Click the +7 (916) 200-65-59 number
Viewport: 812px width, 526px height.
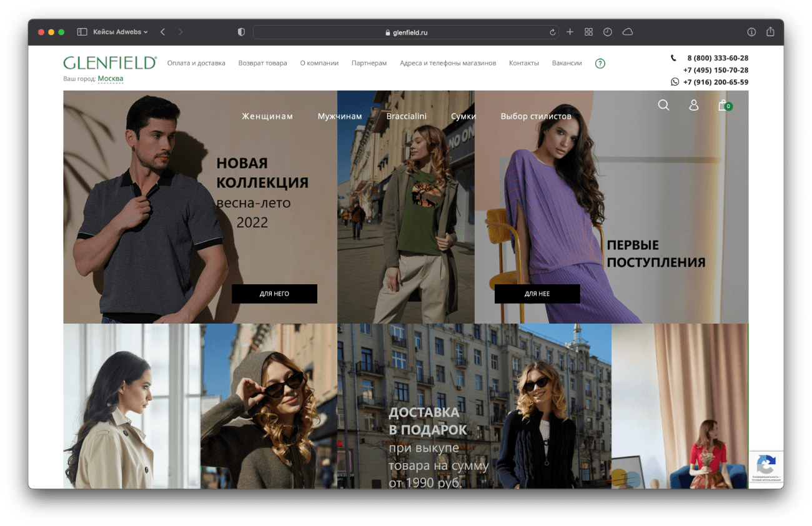coord(716,82)
